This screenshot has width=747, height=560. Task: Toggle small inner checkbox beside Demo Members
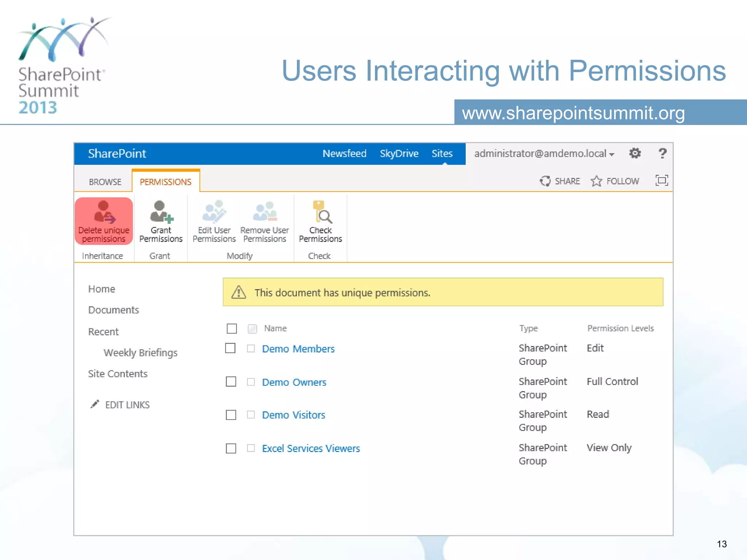coord(251,349)
